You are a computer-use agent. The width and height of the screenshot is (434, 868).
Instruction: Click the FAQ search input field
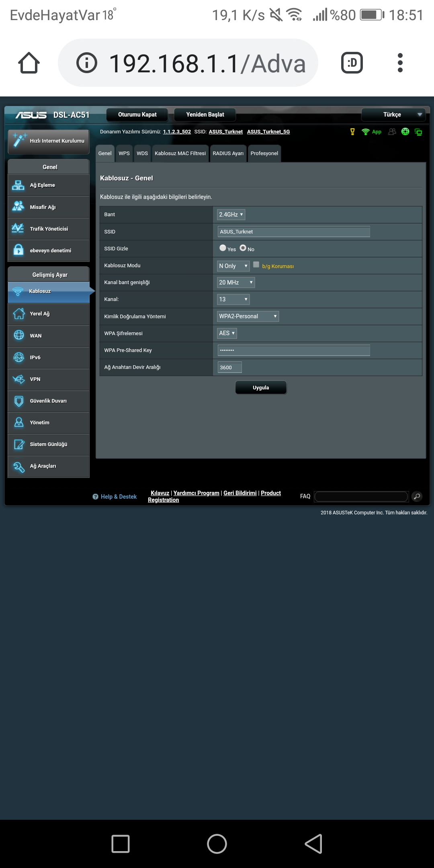(x=361, y=496)
